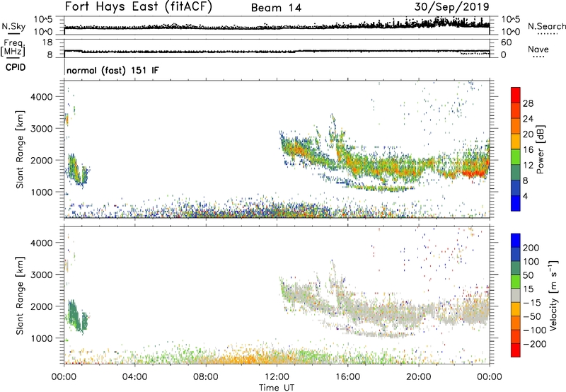
Task: Click '15' on the Velocity color scale
Action: click(528, 289)
